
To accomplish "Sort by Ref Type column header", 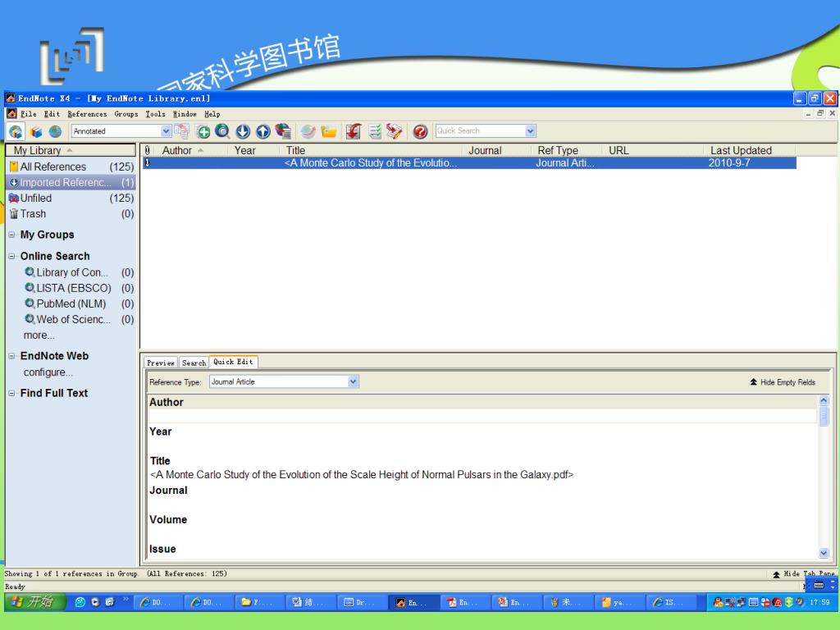I will (568, 151).
